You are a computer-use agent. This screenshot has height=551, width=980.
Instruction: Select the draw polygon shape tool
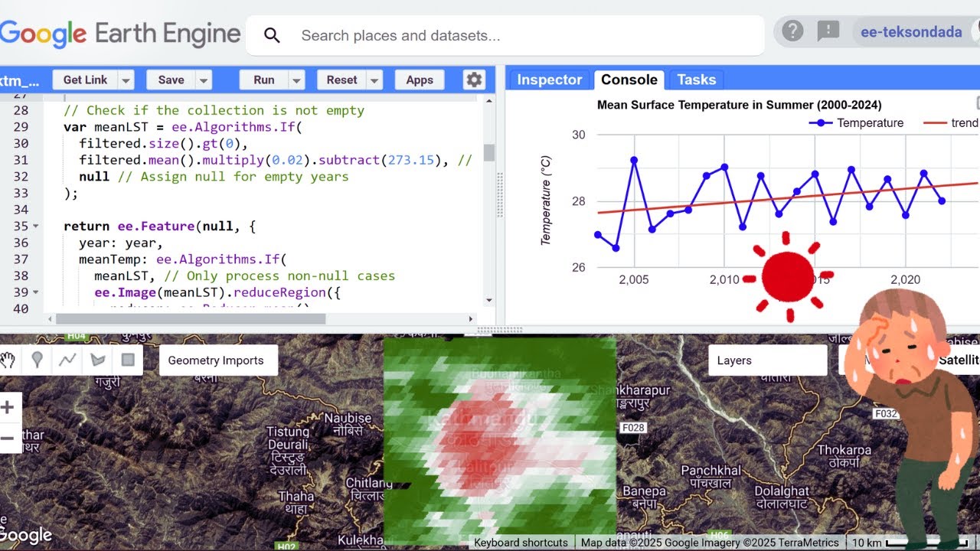click(x=98, y=360)
